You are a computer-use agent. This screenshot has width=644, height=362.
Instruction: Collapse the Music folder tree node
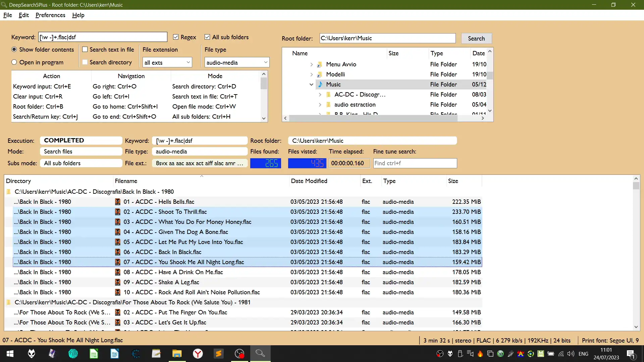(311, 84)
